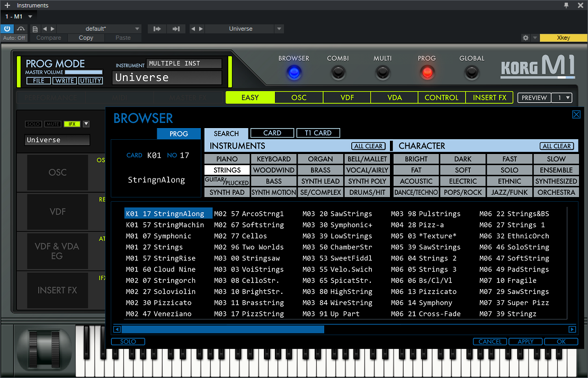588x378 pixels.
Task: Click the plugin power bypass icon
Action: 7,29
